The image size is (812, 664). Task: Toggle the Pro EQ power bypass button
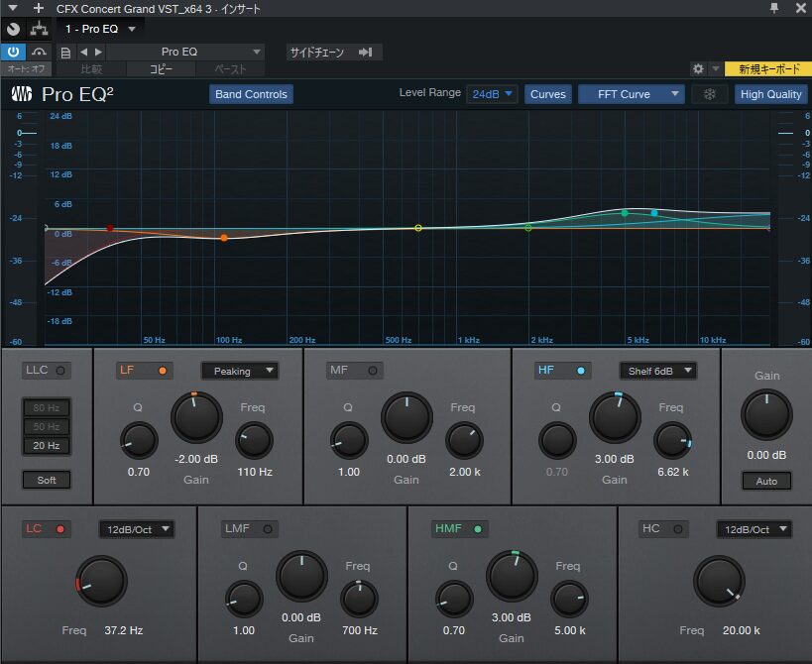click(x=13, y=52)
